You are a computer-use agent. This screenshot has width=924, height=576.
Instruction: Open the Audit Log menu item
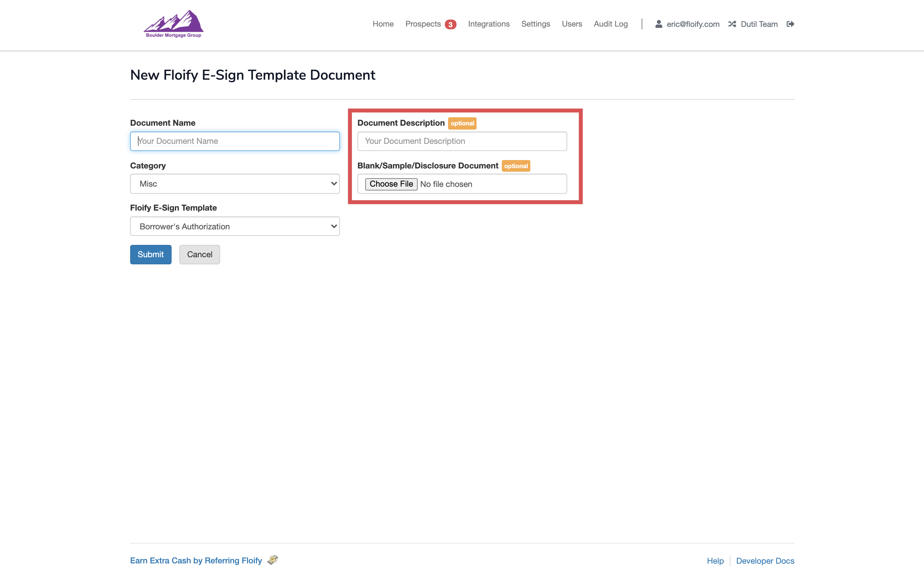coord(611,24)
